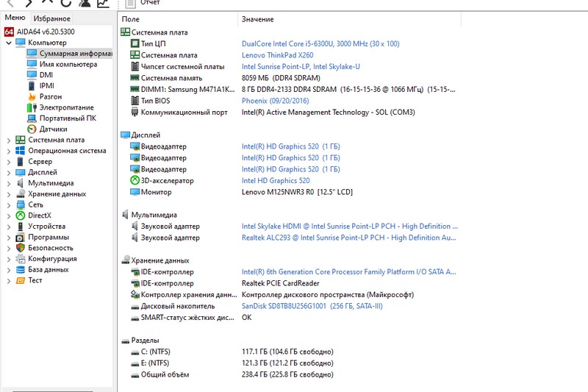588x392 pixels.
Task: Click the battery icon beside Электропитание
Action: point(32,107)
